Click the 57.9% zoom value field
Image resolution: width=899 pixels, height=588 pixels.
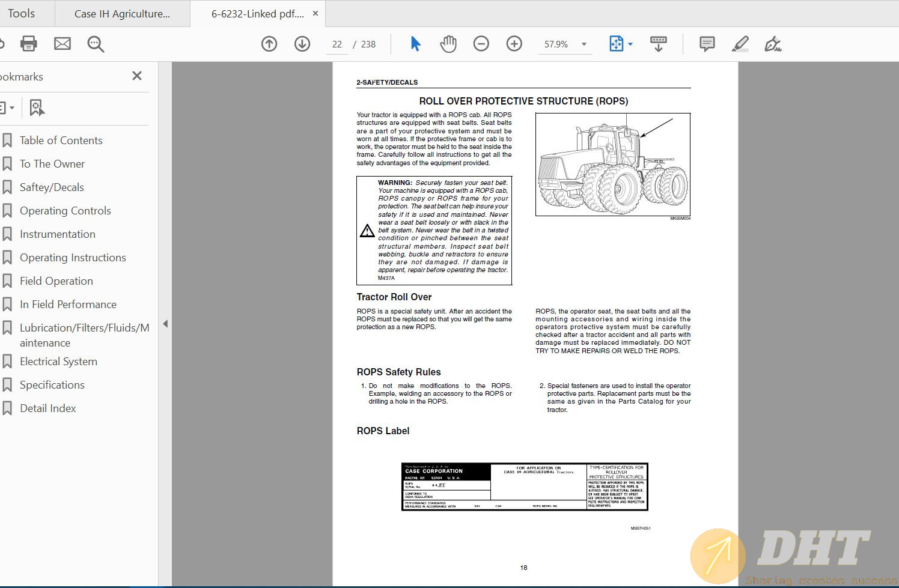click(x=556, y=44)
